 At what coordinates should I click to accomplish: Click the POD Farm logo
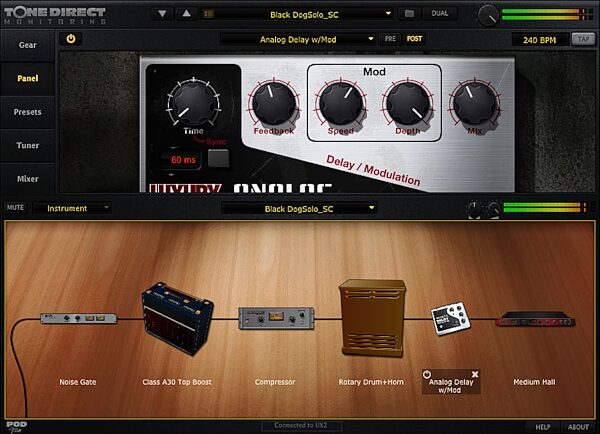[x=16, y=427]
